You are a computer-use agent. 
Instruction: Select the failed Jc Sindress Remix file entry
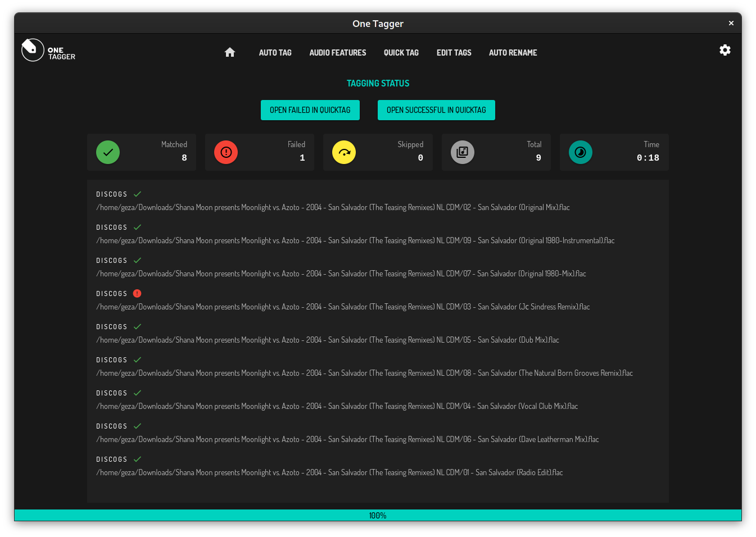point(343,307)
